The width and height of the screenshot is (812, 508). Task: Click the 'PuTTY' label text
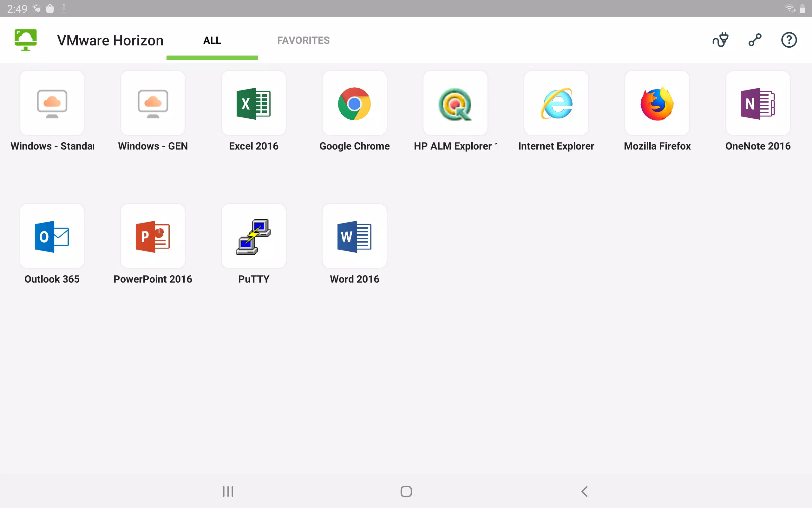[254, 279]
